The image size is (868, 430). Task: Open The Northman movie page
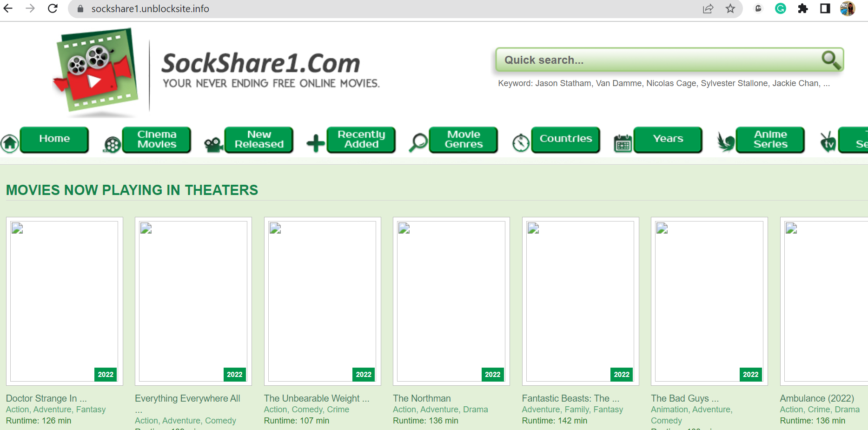(422, 398)
